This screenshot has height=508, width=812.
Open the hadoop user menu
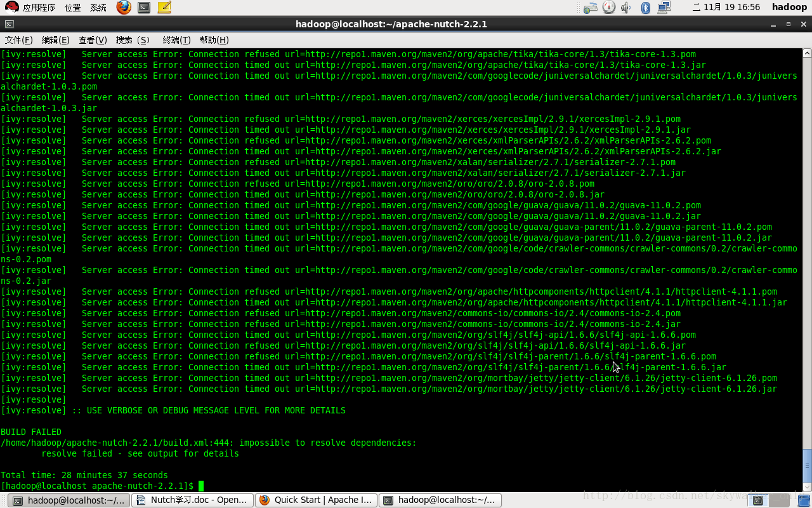click(x=789, y=8)
